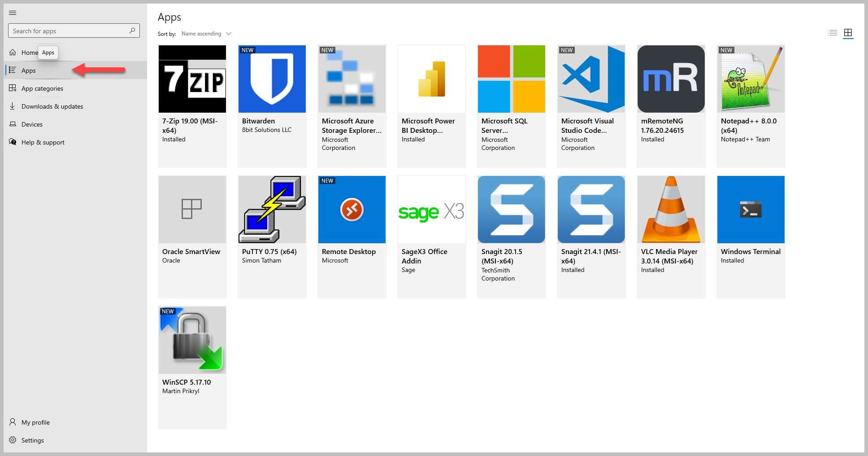Open App categories
This screenshot has height=456, width=868.
click(75, 88)
